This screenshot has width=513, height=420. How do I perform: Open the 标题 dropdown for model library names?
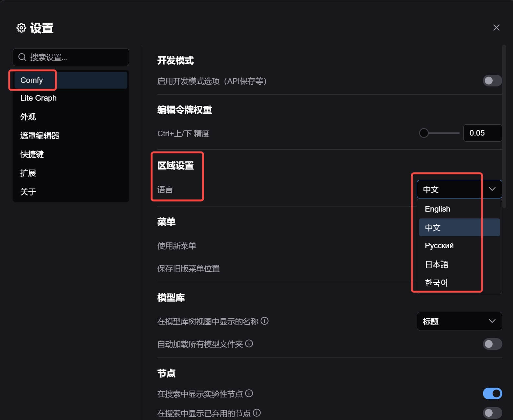pos(459,321)
